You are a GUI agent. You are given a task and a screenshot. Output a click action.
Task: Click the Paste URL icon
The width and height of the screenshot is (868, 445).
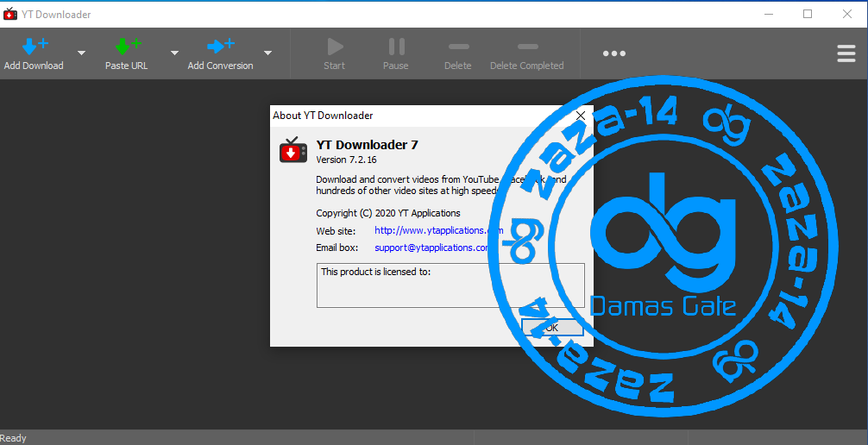click(x=128, y=46)
